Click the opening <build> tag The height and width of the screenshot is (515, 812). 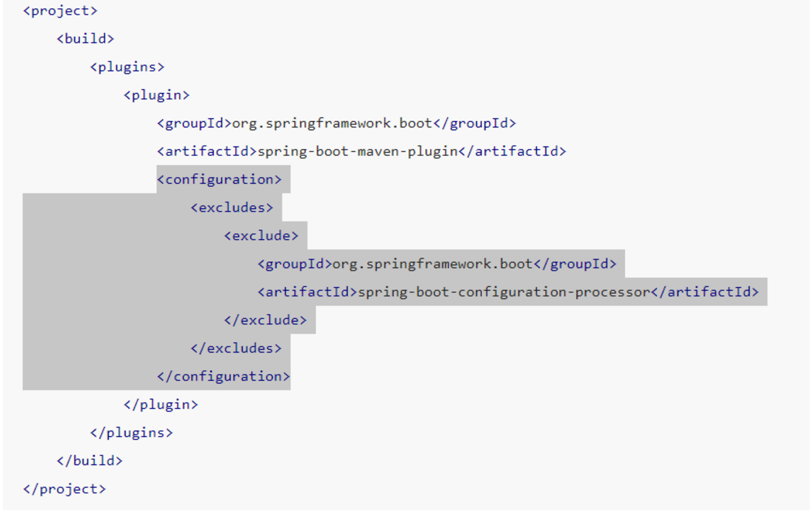point(85,39)
